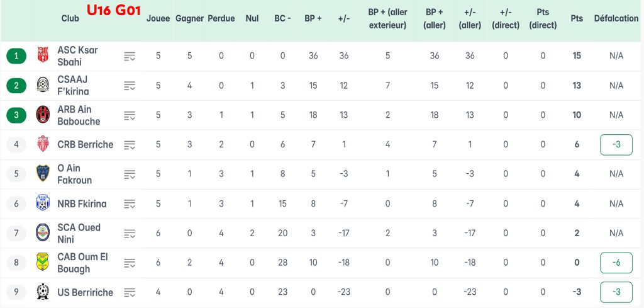The image size is (644, 308).
Task: Click the CSAAJ F'kirina club logo
Action: point(43,85)
